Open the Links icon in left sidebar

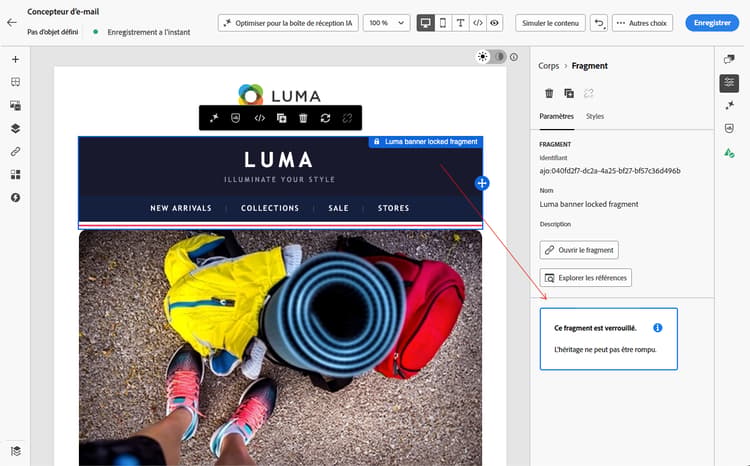point(15,152)
